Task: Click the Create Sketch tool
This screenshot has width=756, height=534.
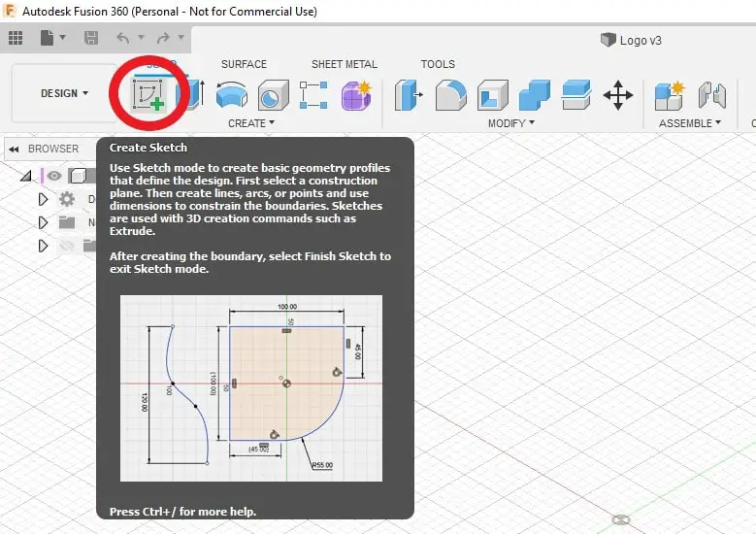Action: [x=149, y=95]
